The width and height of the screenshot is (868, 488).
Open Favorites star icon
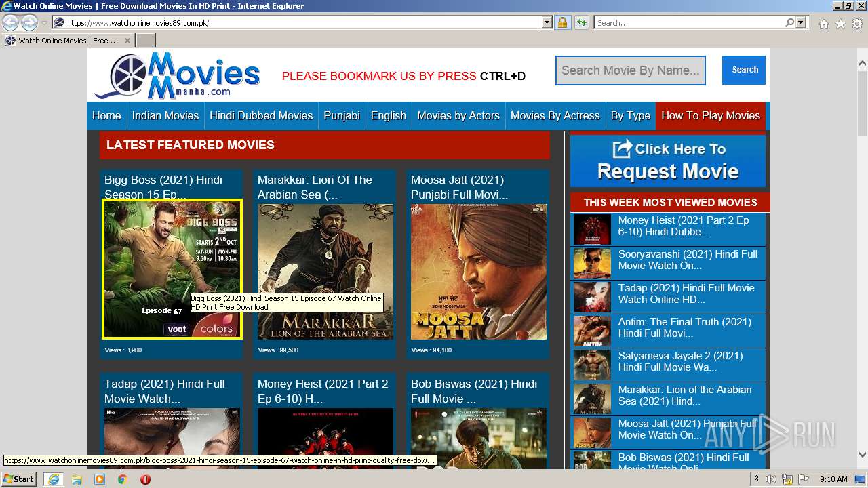(840, 24)
